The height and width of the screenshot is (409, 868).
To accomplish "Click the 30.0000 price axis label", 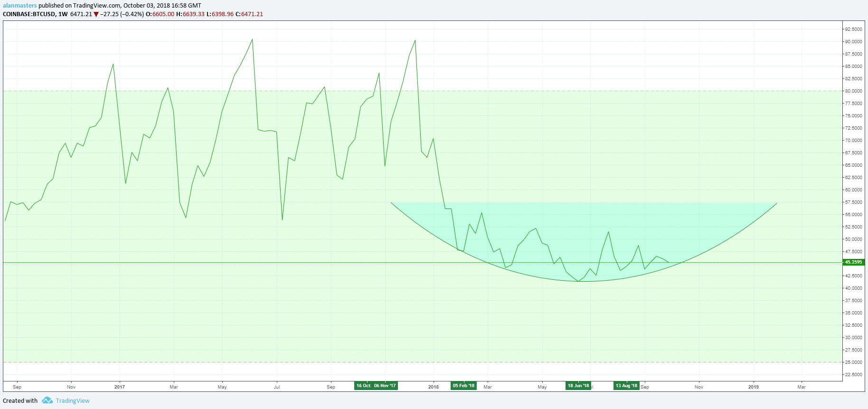I will coord(854,338).
